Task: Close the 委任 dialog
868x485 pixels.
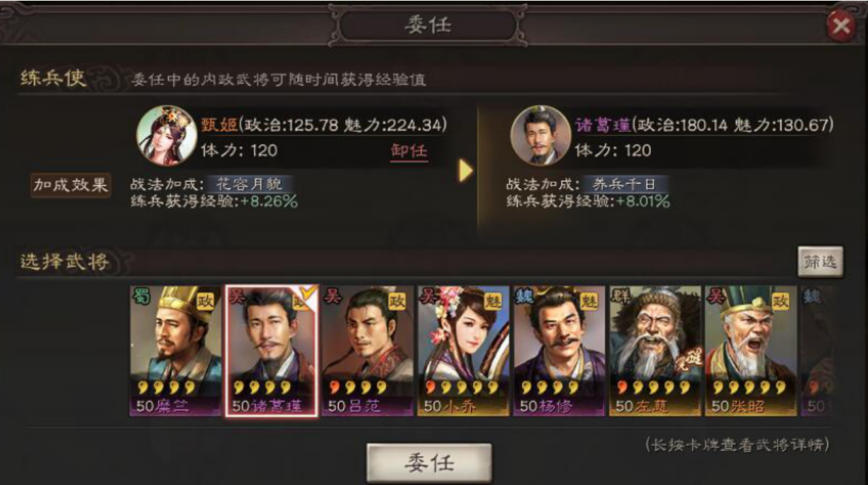Action: 841,27
